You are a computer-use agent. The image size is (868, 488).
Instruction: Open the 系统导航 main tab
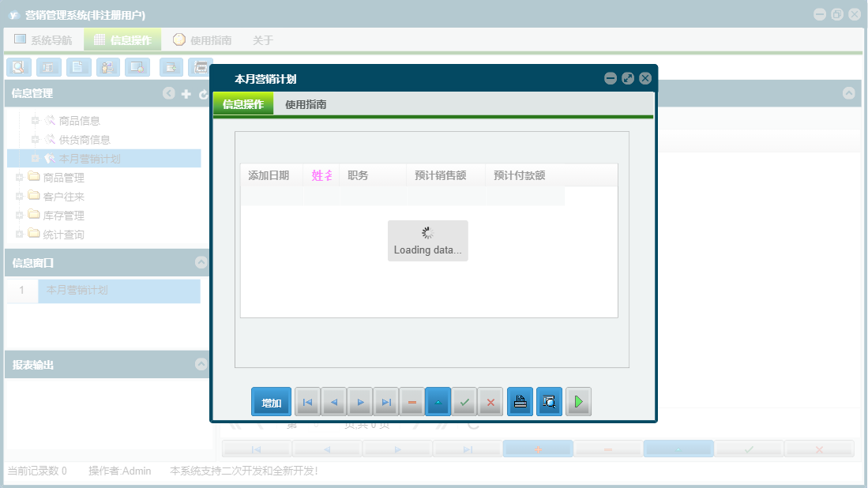(x=43, y=39)
